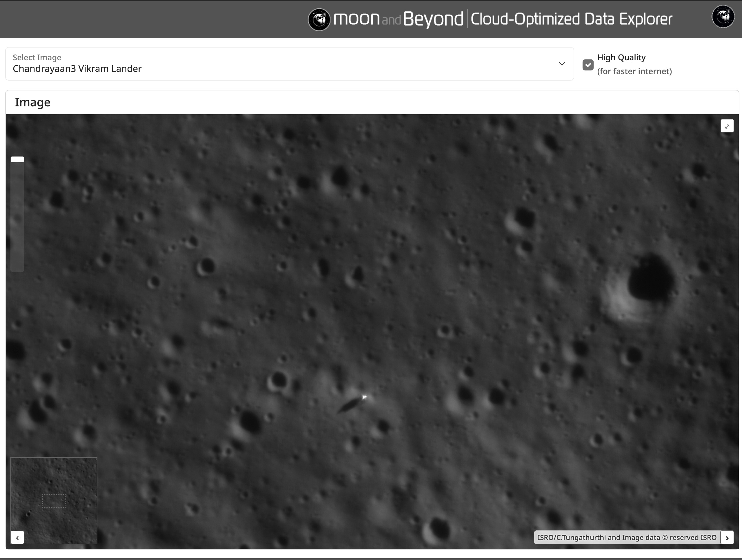Click the ISRO/C.Tungathurthi attribution text
The width and height of the screenshot is (742, 560).
click(627, 537)
